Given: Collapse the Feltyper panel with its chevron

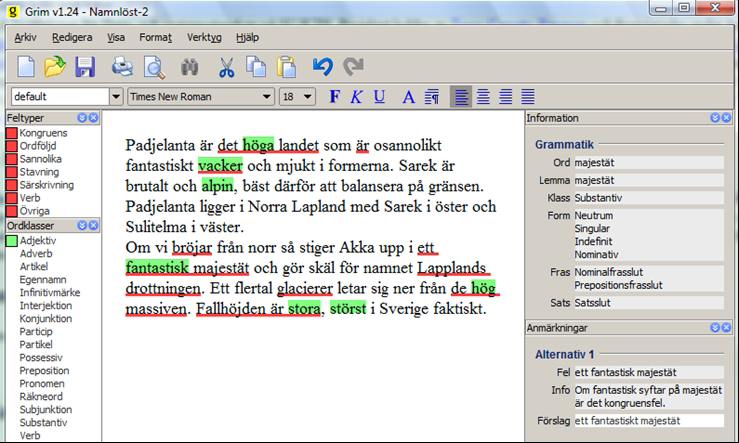Looking at the screenshot, I should point(82,118).
